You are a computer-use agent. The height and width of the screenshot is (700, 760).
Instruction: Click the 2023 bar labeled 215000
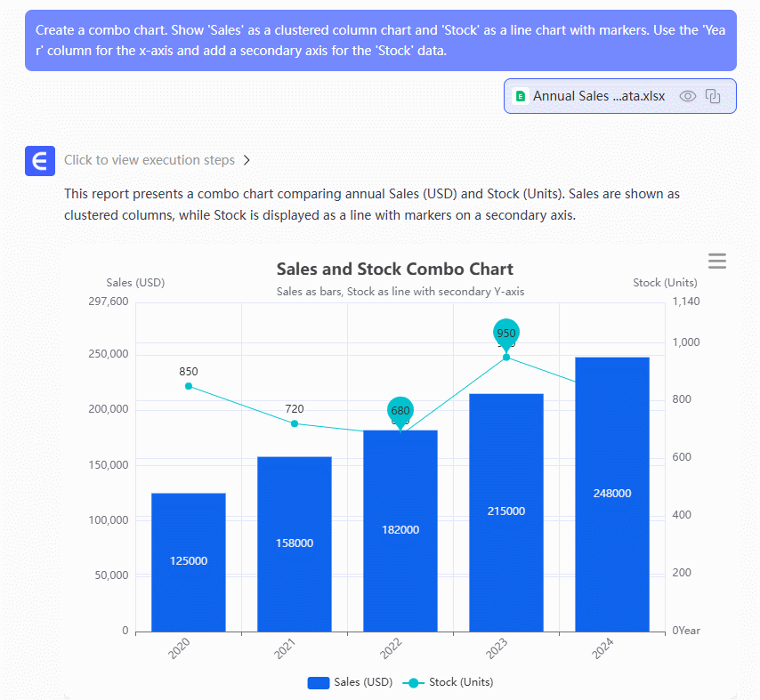(506, 512)
